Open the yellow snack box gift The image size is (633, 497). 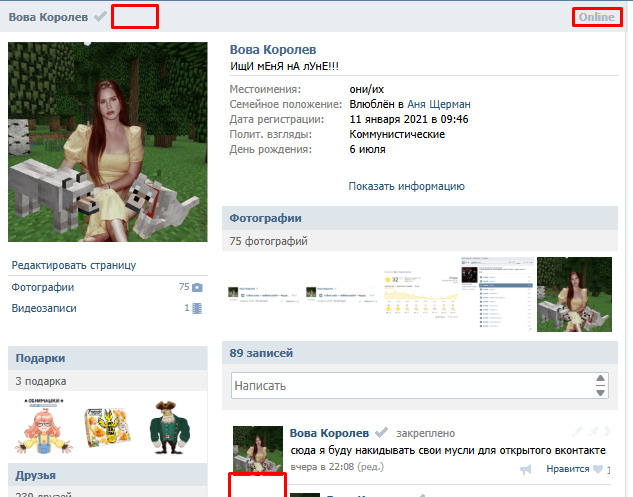point(104,426)
